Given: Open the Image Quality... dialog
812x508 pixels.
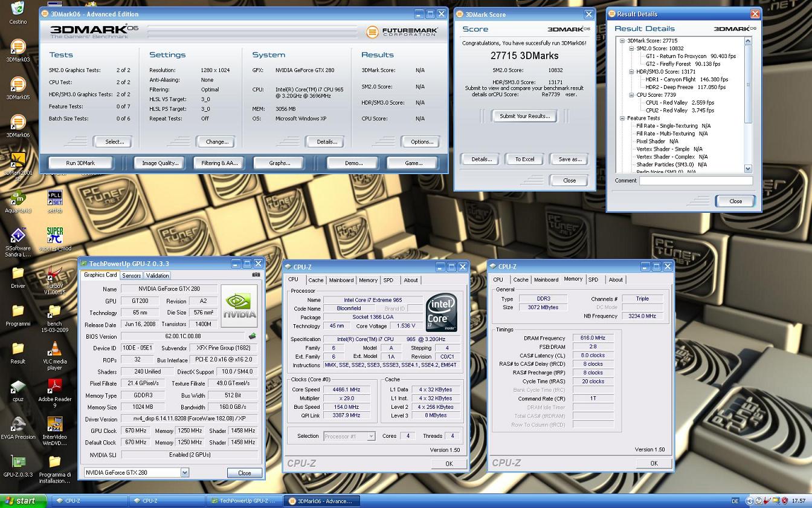Looking at the screenshot, I should click(x=160, y=163).
